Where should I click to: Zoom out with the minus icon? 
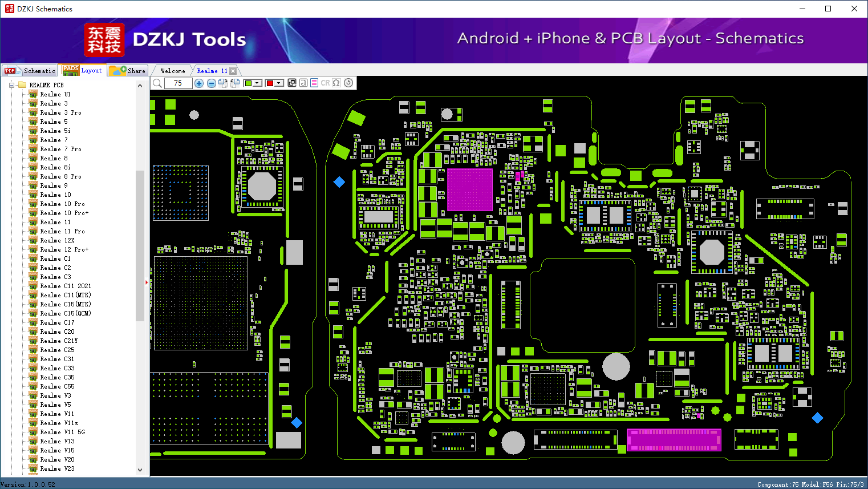211,83
